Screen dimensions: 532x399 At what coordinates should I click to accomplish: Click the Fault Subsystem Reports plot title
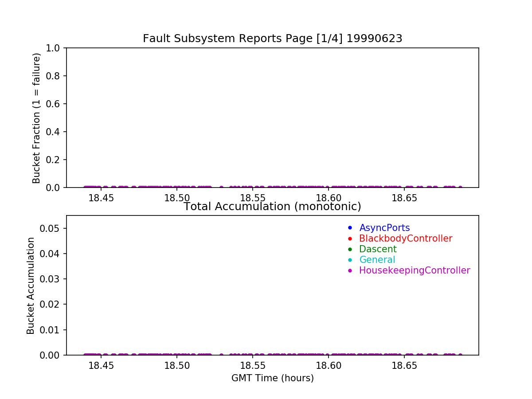pyautogui.click(x=272, y=39)
